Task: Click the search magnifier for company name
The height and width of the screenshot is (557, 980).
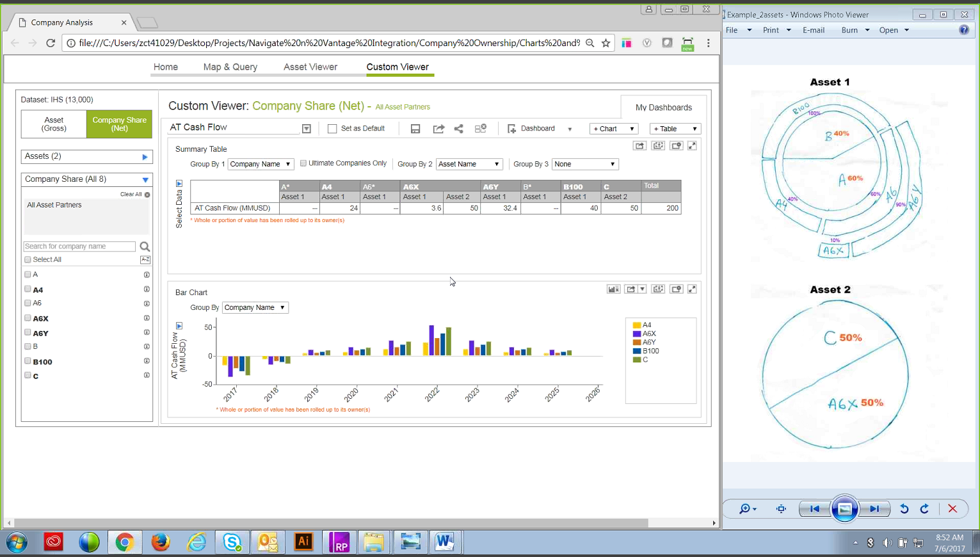Action: pyautogui.click(x=145, y=246)
